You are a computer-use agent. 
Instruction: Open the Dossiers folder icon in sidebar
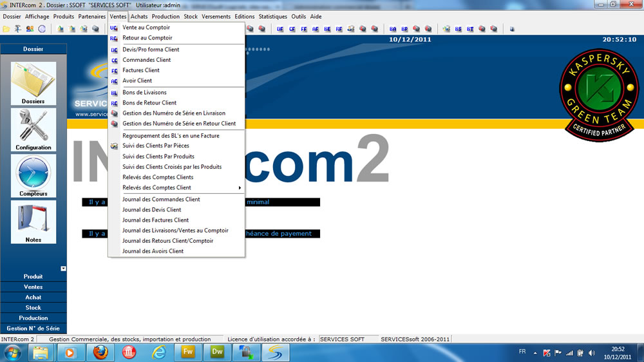click(33, 83)
